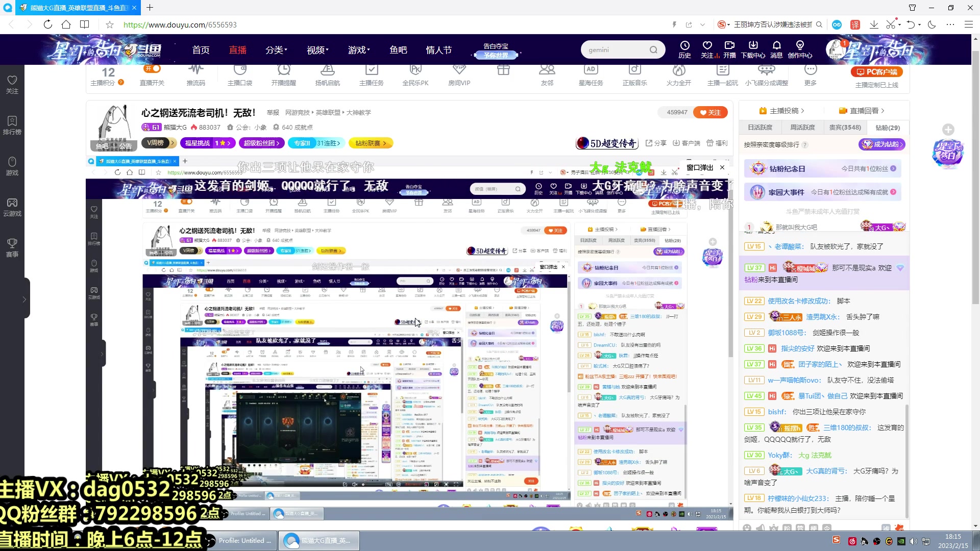
Task: Open 情人节 nav item
Action: pos(439,50)
